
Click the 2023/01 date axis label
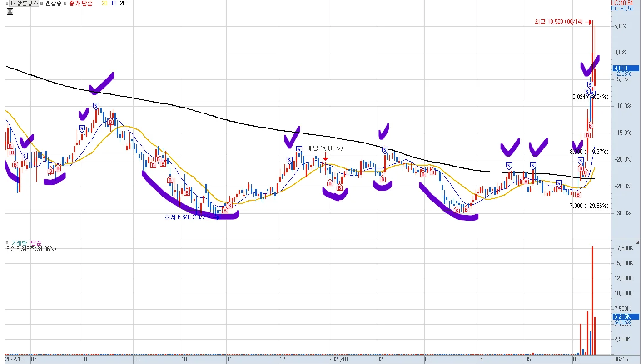tap(339, 359)
